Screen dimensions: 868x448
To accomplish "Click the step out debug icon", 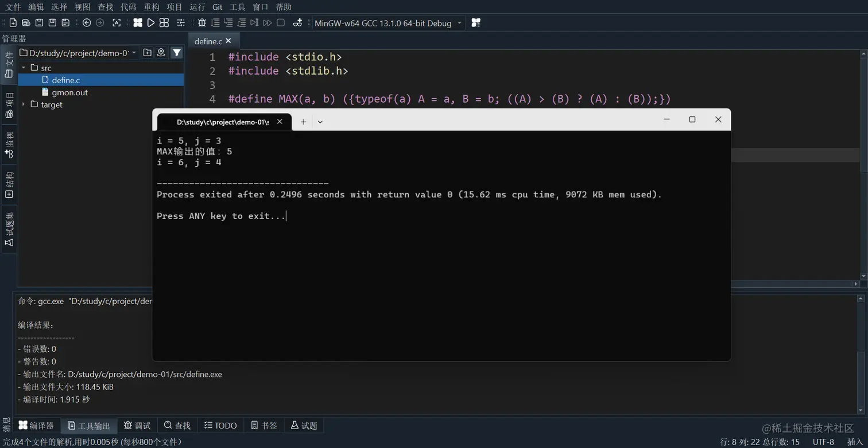I will 242,23.
